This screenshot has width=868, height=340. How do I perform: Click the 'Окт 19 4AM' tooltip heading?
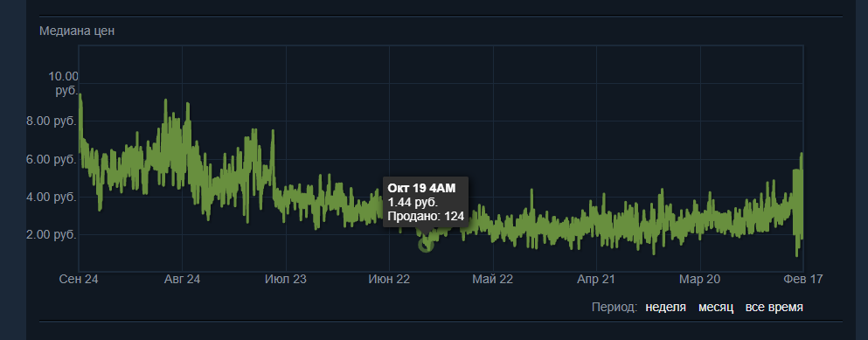click(x=421, y=189)
